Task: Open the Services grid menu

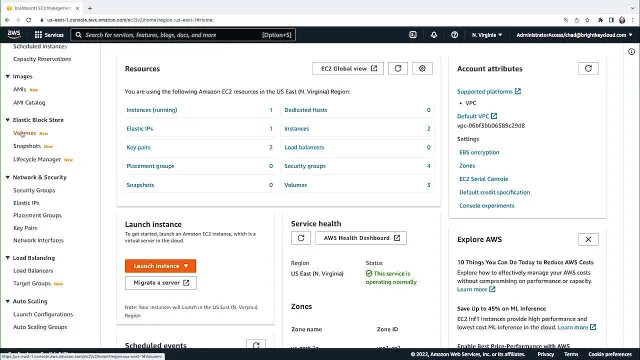Action: (x=49, y=35)
